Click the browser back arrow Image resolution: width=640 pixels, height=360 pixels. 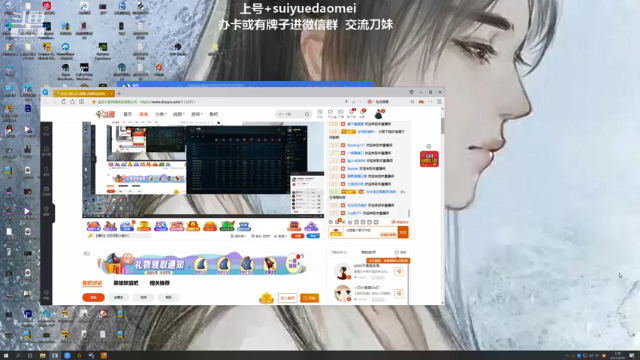pyautogui.click(x=46, y=102)
